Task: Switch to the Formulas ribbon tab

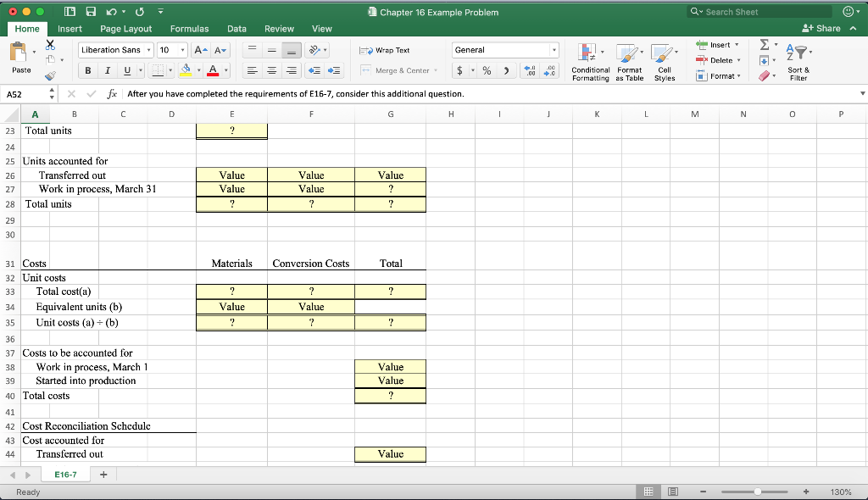Action: tap(189, 28)
